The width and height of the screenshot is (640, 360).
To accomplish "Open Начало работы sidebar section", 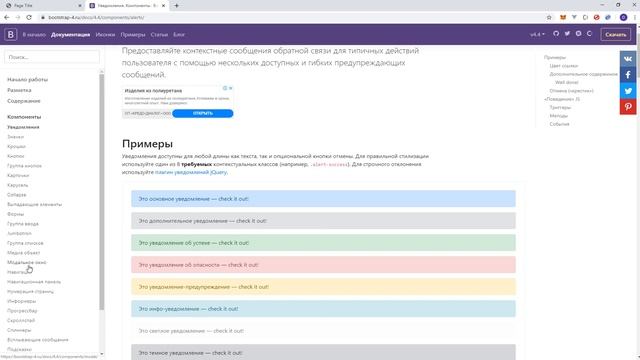I will [x=27, y=80].
